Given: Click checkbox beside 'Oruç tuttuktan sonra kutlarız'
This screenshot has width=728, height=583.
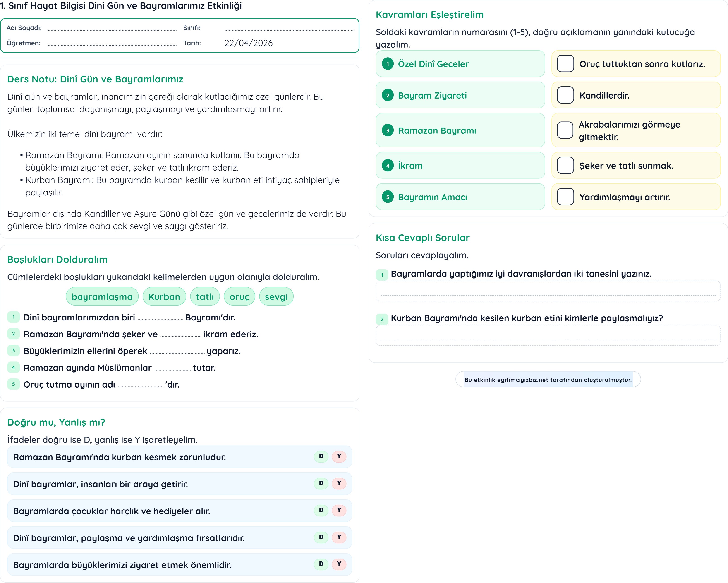Looking at the screenshot, I should click(x=565, y=64).
